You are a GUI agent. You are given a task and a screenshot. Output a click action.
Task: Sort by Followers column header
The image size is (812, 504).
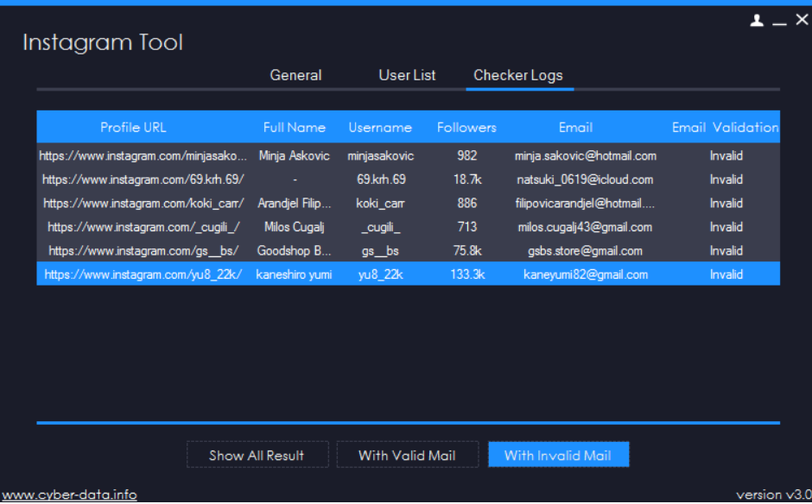click(466, 127)
